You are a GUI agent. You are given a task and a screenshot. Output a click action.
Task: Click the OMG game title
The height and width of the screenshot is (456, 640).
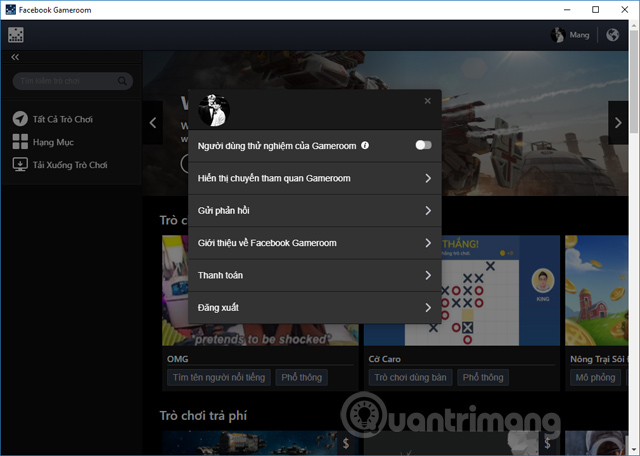pos(178,359)
